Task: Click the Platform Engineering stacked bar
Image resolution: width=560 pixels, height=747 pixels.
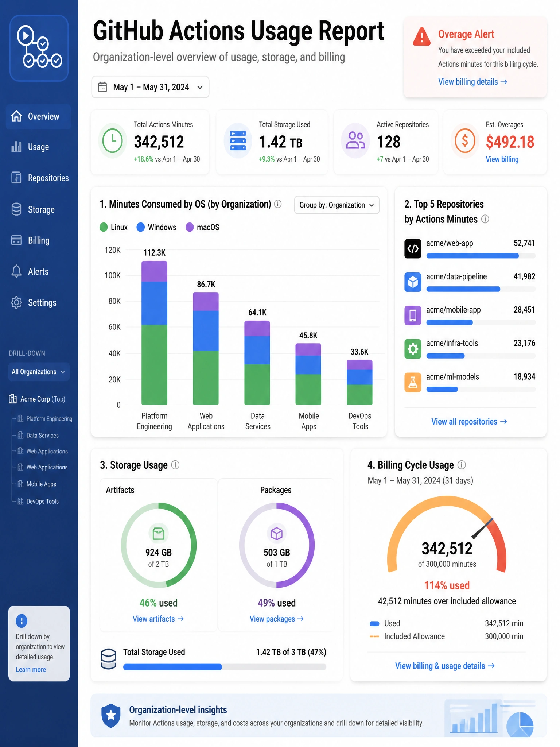Action: coord(155,333)
